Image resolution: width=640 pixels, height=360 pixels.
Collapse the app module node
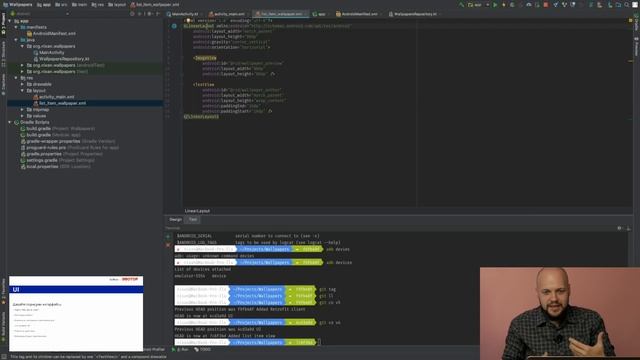(10, 21)
